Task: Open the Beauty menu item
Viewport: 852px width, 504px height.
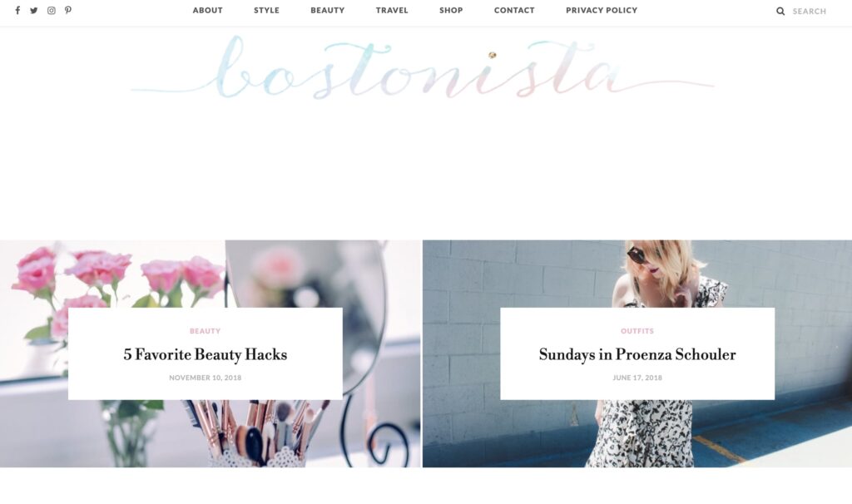Action: (328, 10)
